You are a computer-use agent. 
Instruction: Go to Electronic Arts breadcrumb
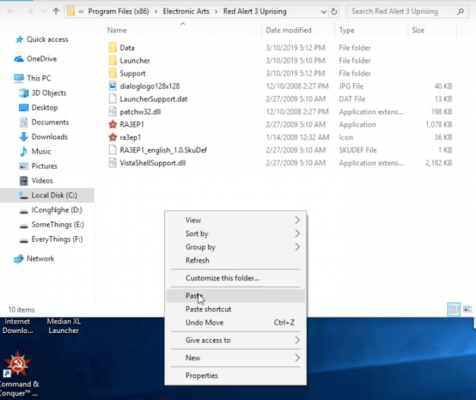pyautogui.click(x=186, y=12)
